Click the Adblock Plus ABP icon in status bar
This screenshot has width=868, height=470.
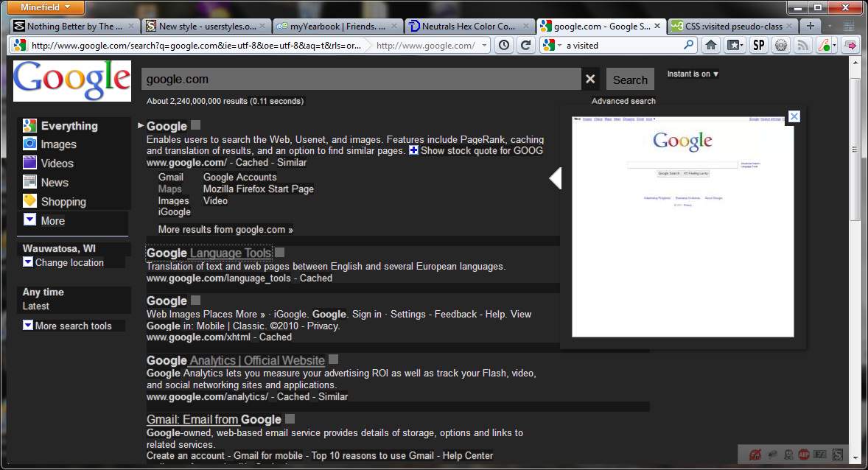(804, 455)
